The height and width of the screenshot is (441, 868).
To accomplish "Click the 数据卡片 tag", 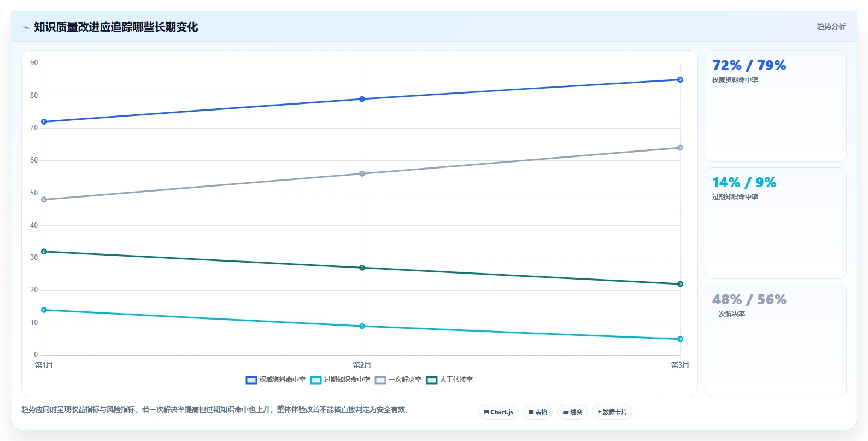I will click(612, 412).
